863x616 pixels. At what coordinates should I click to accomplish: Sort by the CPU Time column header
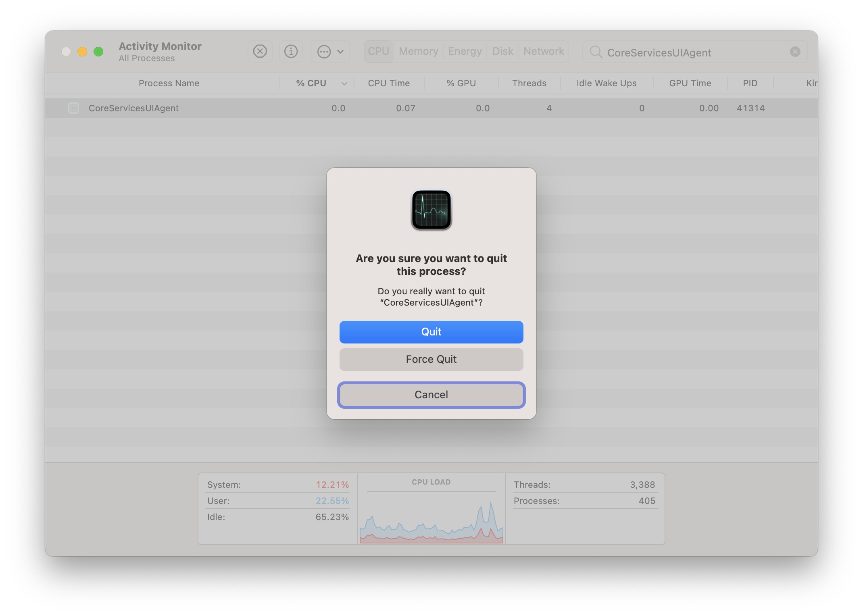click(388, 83)
